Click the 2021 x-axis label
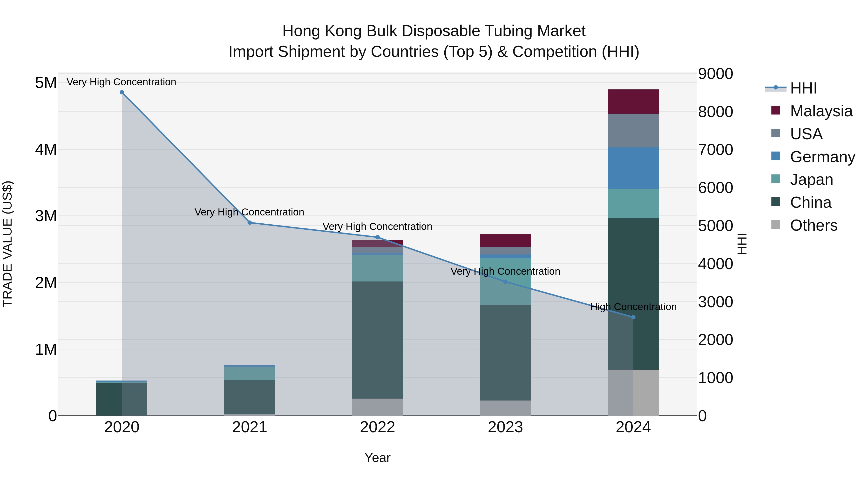 pyautogui.click(x=250, y=427)
